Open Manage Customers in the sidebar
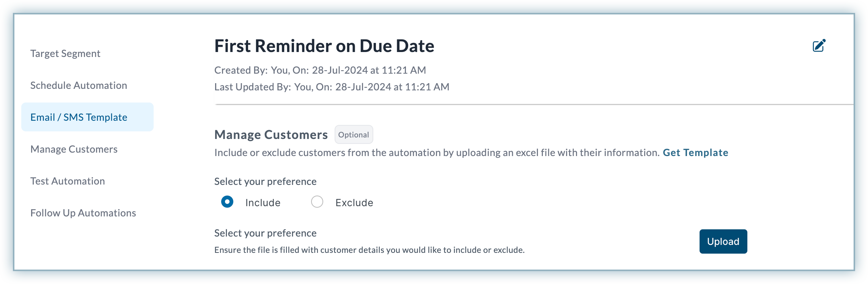This screenshot has width=868, height=284. click(x=74, y=149)
